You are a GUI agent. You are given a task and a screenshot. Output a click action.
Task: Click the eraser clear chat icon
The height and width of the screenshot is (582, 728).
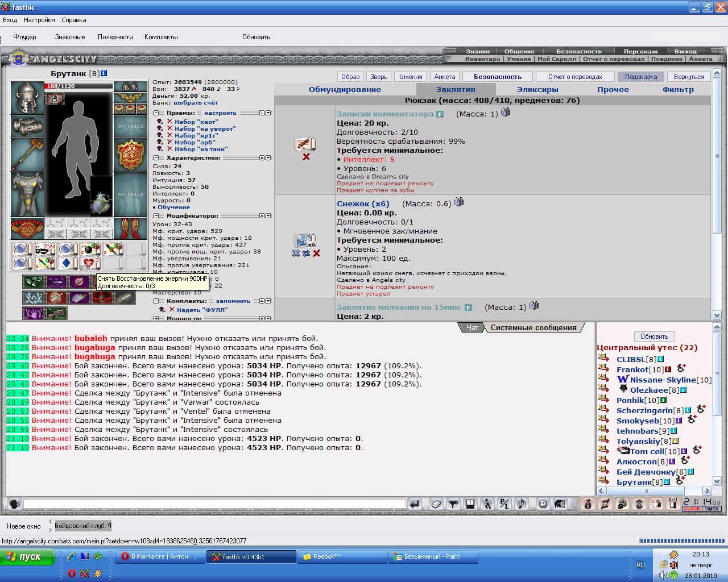(x=436, y=504)
